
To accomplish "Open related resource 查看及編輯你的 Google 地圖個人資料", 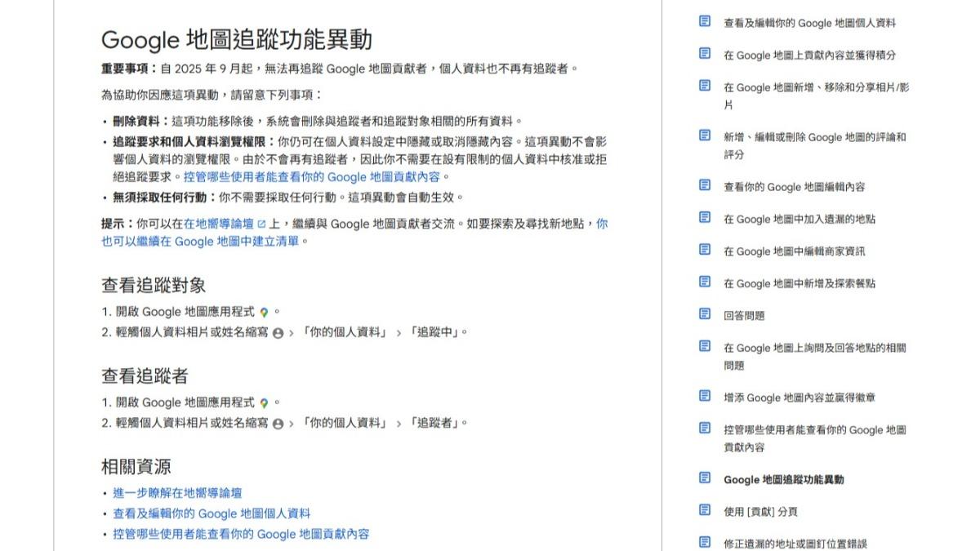I will point(212,513).
